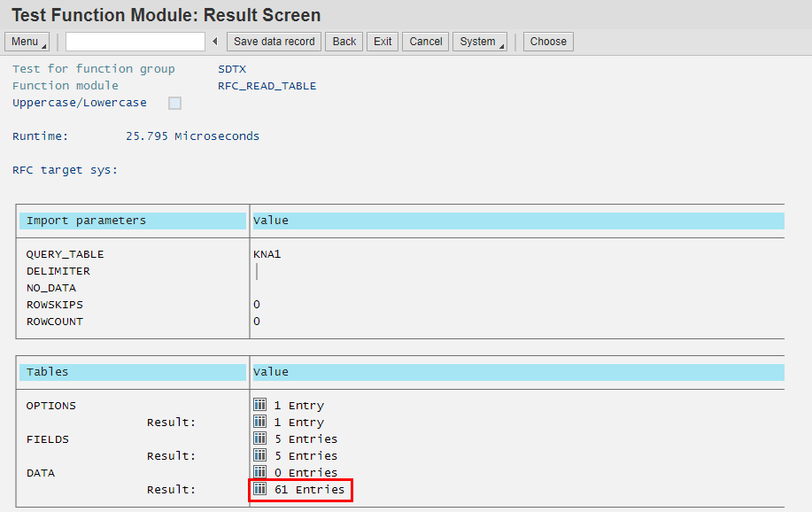Open table icon for OPTIONS 1 Entry
The width and height of the screenshot is (812, 512).
(260, 406)
